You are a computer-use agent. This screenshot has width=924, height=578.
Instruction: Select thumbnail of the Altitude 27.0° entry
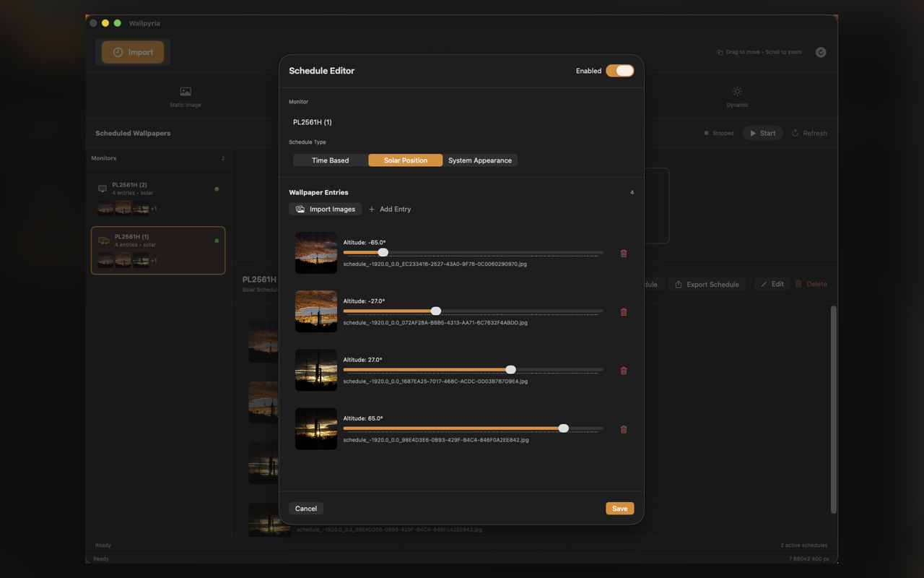tap(316, 370)
